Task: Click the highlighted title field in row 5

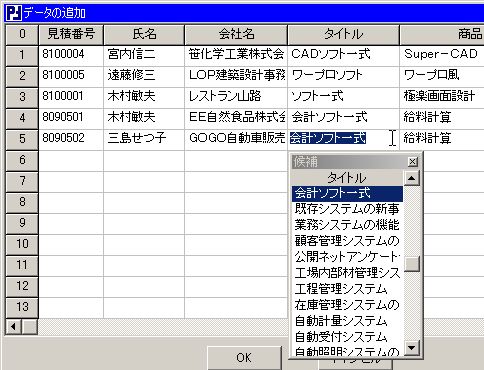Action: click(343, 139)
